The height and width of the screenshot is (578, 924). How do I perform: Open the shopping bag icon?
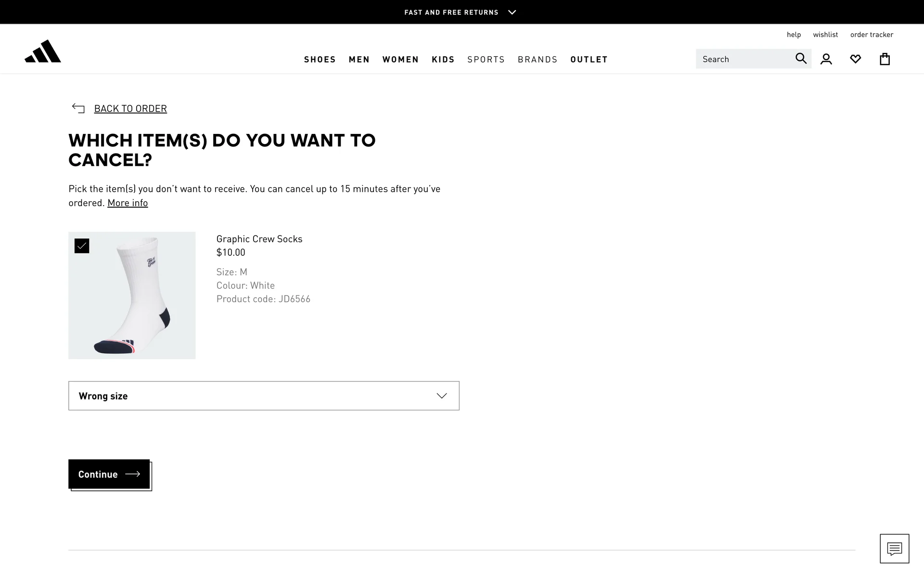(885, 59)
